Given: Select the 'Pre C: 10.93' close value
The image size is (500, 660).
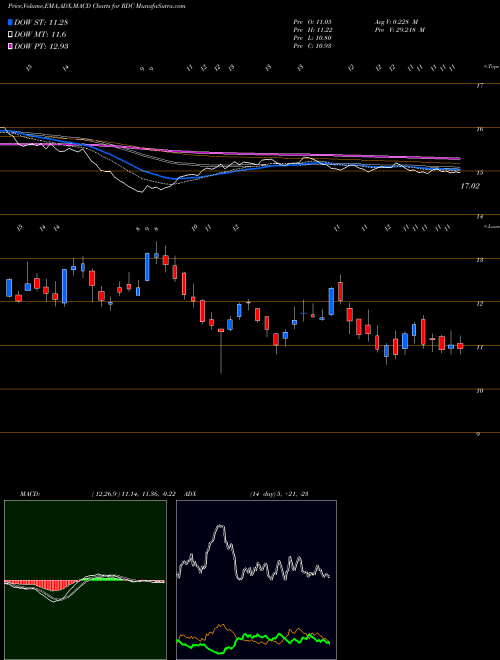Looking at the screenshot, I should [313, 46].
